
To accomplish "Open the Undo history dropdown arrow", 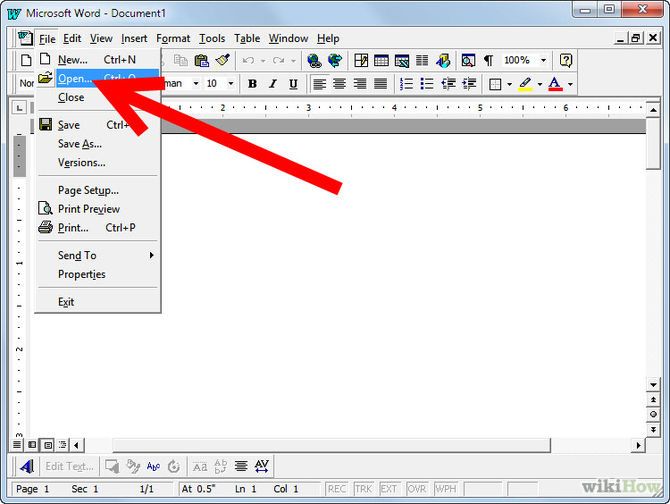I will 263,61.
